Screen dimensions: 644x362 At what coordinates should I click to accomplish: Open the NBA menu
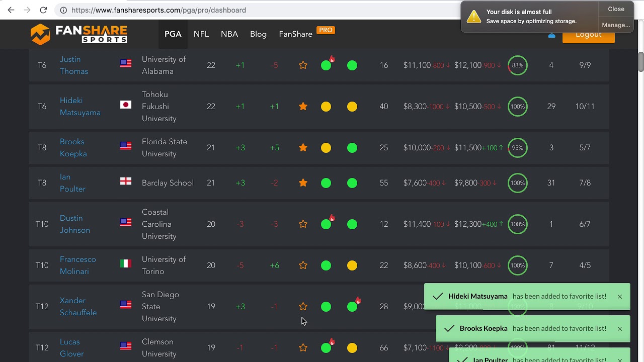229,34
